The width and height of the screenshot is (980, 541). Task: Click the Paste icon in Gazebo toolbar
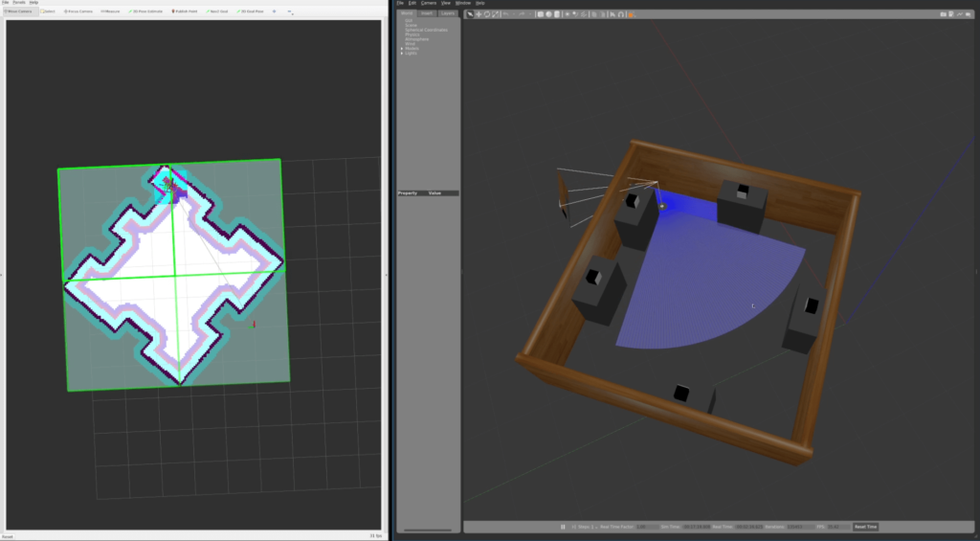603,14
